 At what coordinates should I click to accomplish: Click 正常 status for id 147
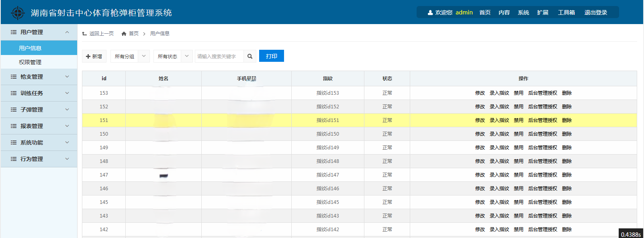tap(387, 175)
